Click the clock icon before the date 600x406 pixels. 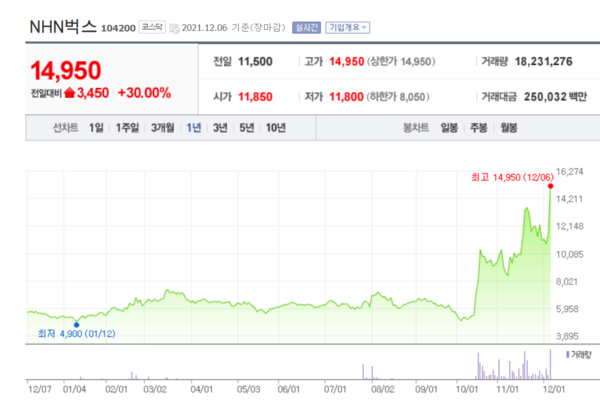click(174, 28)
